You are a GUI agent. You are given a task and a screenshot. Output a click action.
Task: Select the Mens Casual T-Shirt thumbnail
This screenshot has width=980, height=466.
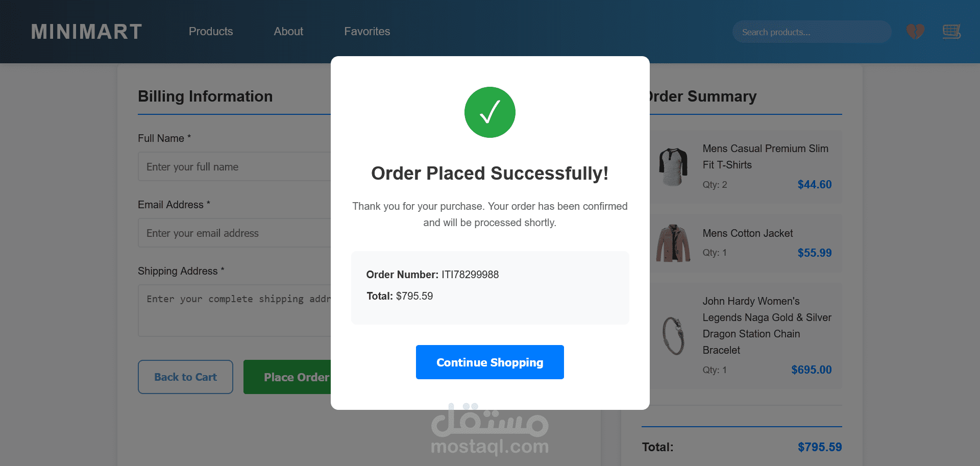tap(673, 167)
